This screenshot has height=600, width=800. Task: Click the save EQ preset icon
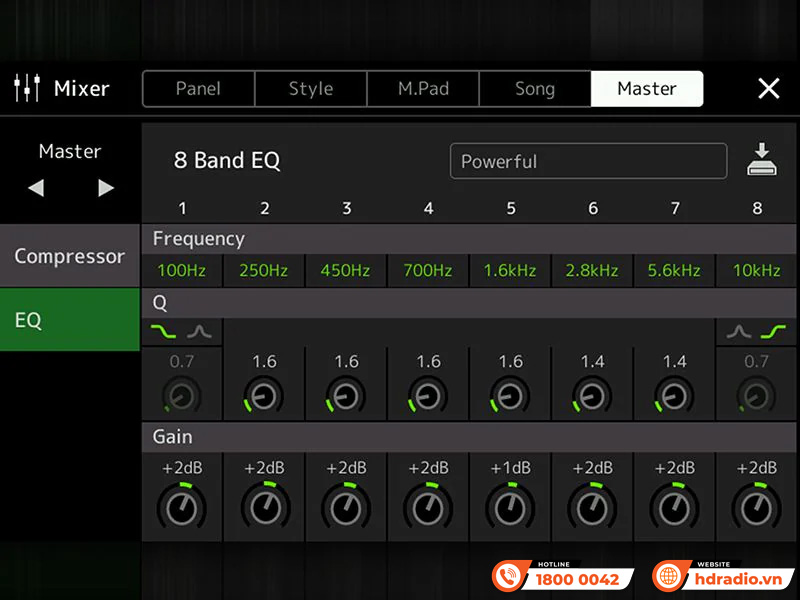coord(762,161)
